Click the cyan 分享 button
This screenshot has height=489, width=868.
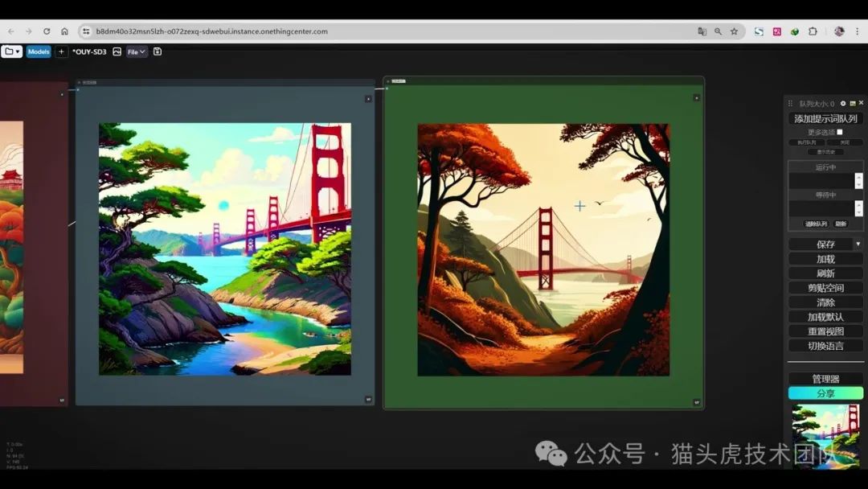coord(825,393)
